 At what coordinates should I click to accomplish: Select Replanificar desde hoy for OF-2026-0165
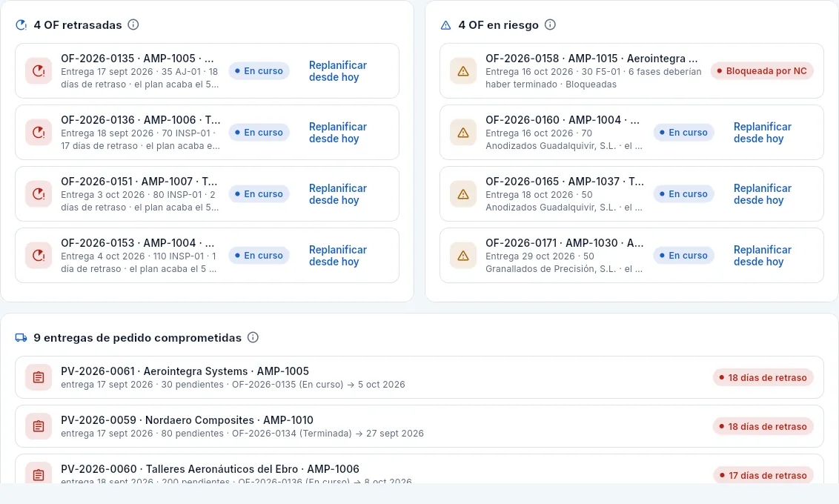click(x=762, y=193)
